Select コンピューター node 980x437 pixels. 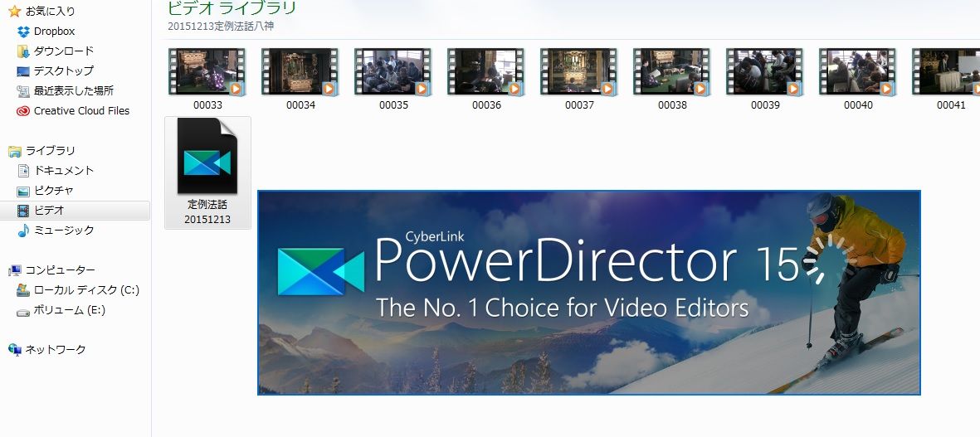(60, 270)
